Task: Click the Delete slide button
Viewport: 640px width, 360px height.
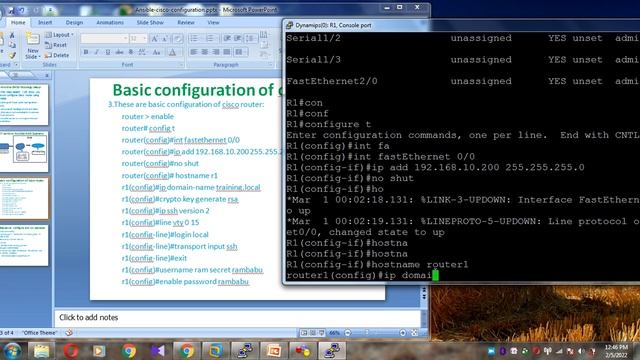Action: 57,55
